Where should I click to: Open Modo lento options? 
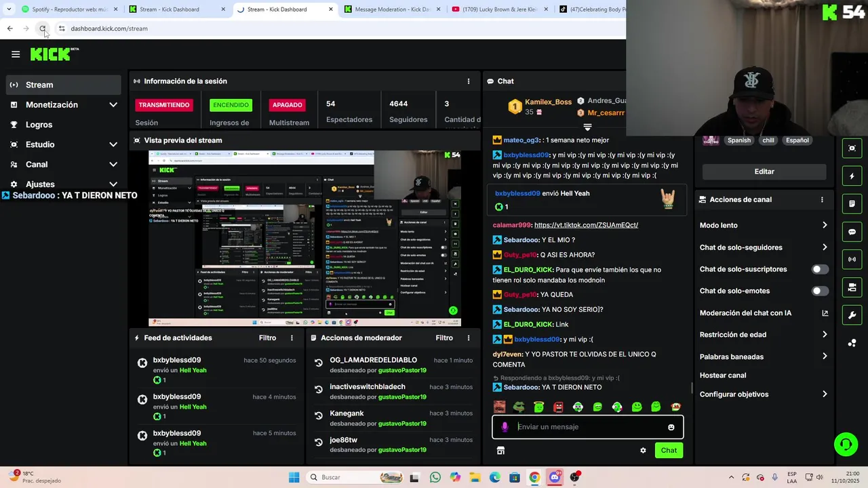click(764, 225)
